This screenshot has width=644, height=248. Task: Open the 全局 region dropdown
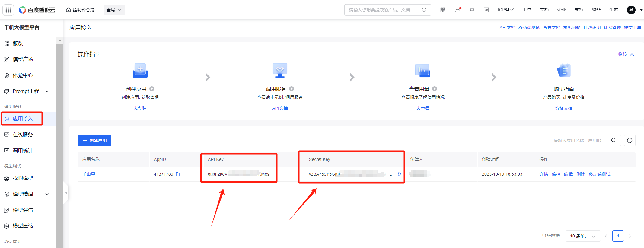[x=114, y=10]
